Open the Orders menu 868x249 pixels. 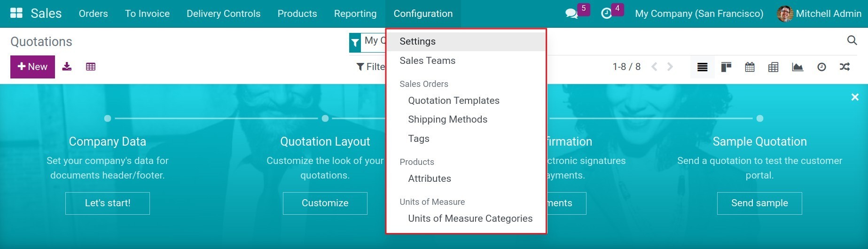coord(94,14)
